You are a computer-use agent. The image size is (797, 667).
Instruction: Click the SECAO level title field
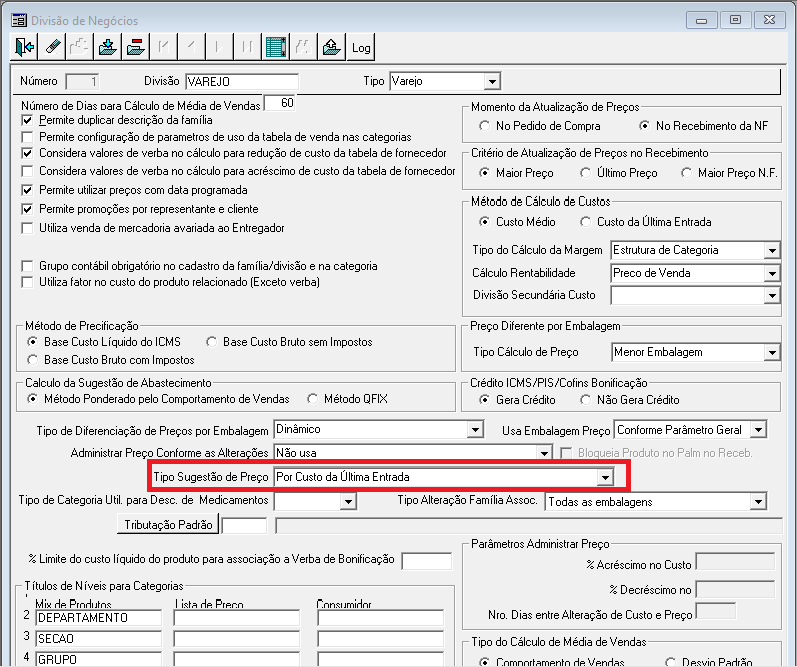[x=99, y=639]
